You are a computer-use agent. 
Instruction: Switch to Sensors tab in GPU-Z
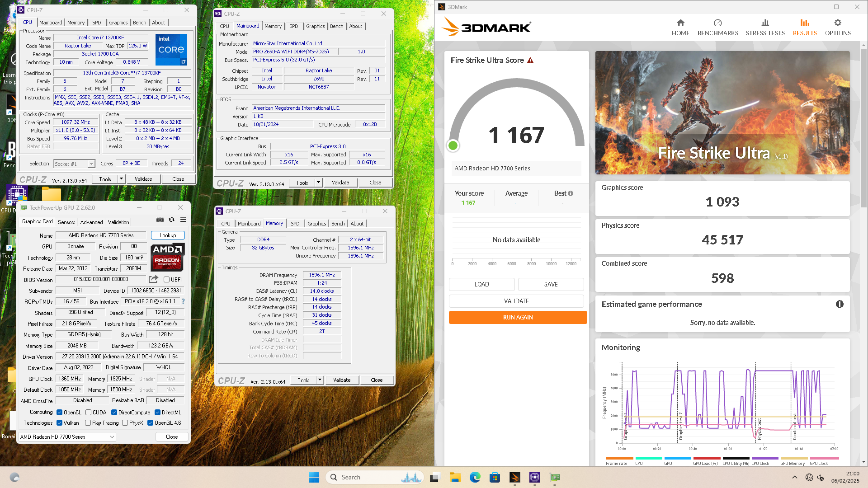point(66,222)
